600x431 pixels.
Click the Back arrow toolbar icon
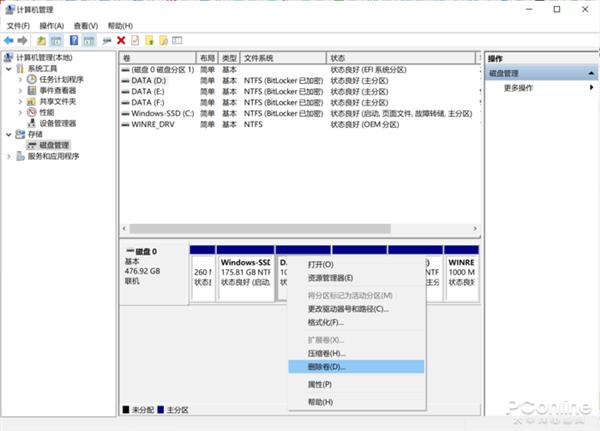coord(9,41)
